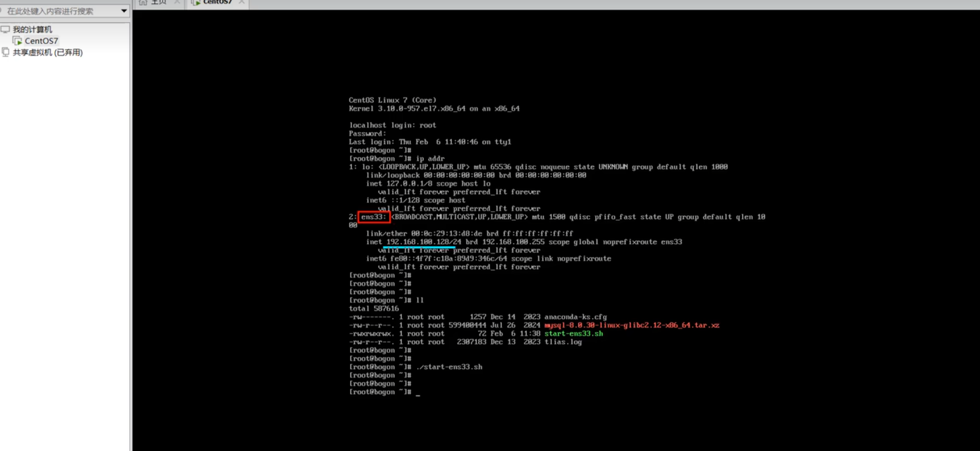Select the CentOS7 virtual machine in the library
The width and height of the screenshot is (980, 451).
click(41, 41)
